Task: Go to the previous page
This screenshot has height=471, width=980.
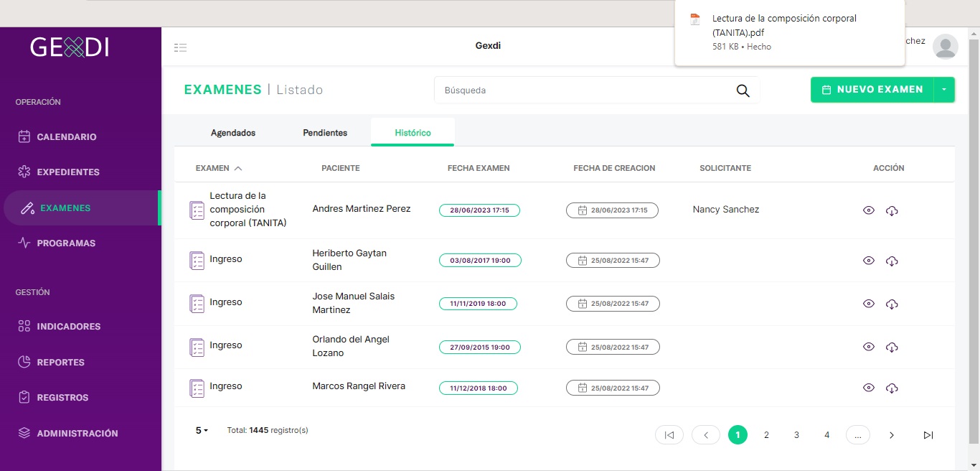Action: coord(706,434)
